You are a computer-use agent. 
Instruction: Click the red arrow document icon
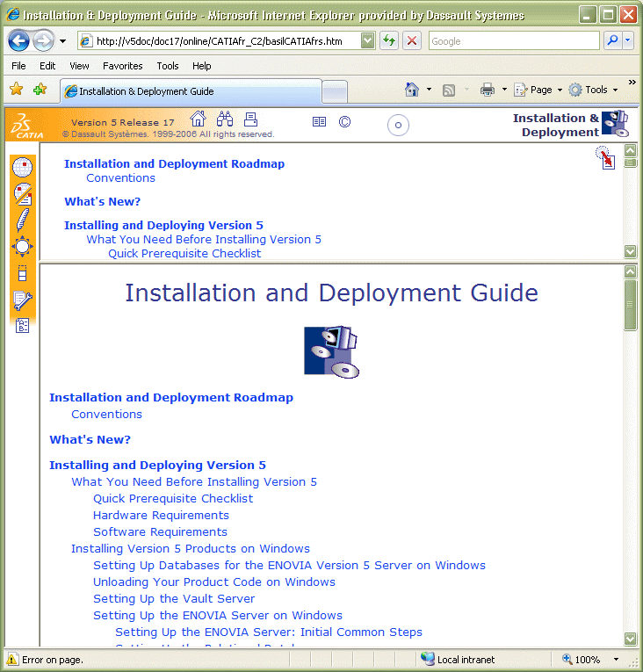tap(606, 157)
